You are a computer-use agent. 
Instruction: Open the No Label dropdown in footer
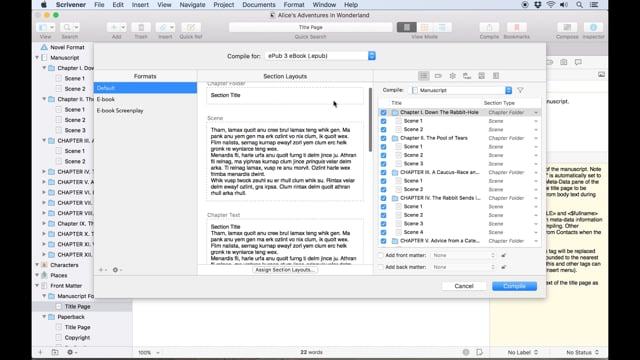coord(522,352)
